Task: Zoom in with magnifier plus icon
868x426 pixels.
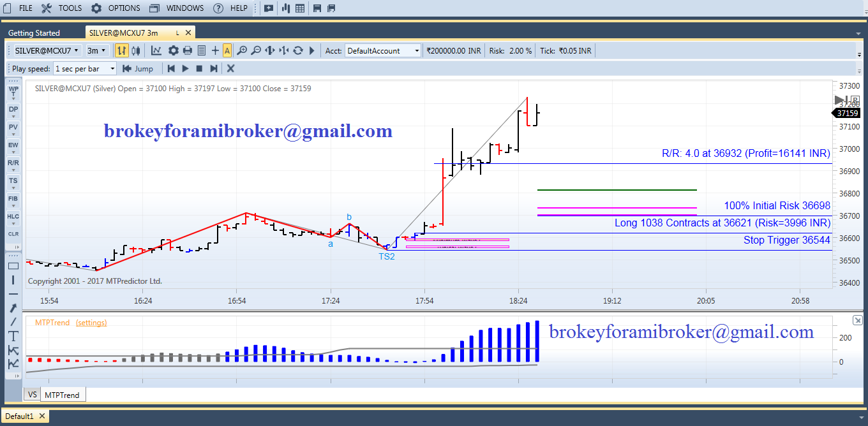Action: (242, 50)
